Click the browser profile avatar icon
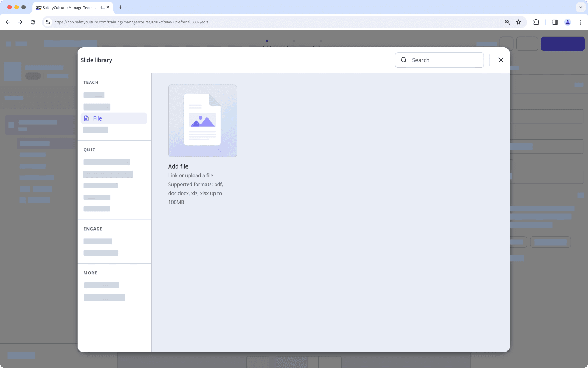Screen dimensions: 588x368 pos(567,22)
